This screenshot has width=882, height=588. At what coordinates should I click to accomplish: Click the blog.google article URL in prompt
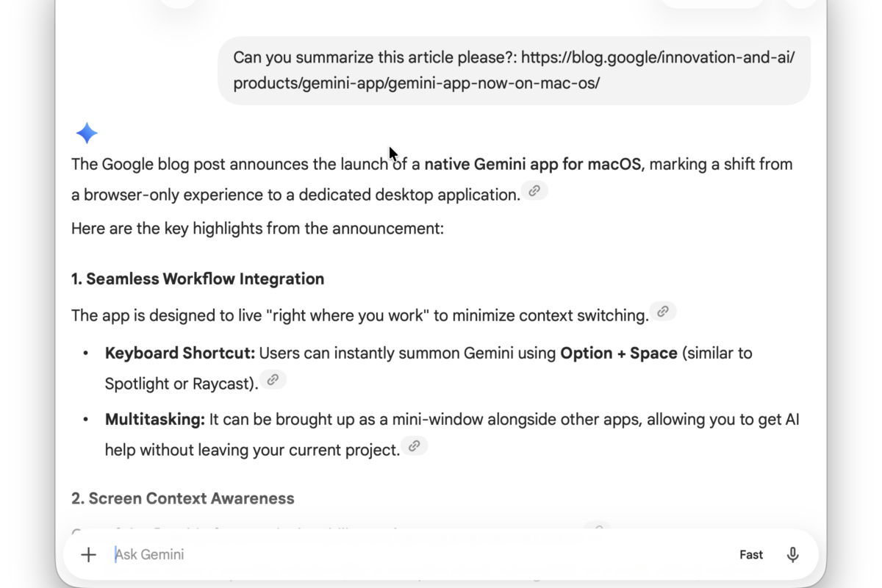pos(514,70)
